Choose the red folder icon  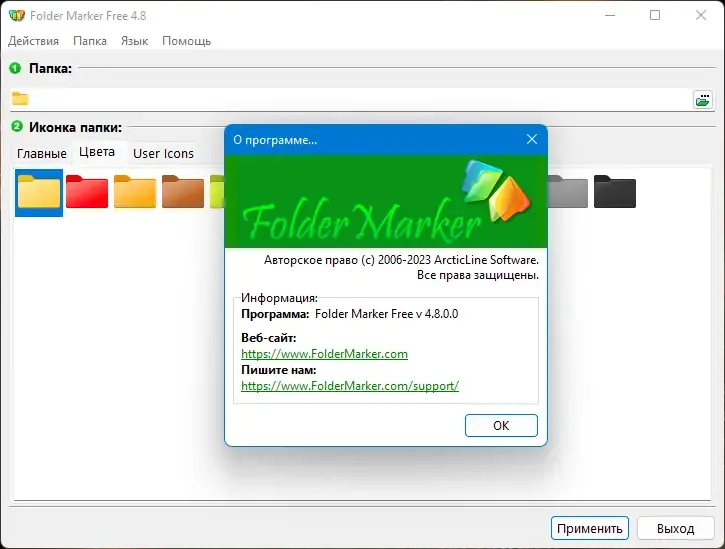click(x=87, y=191)
